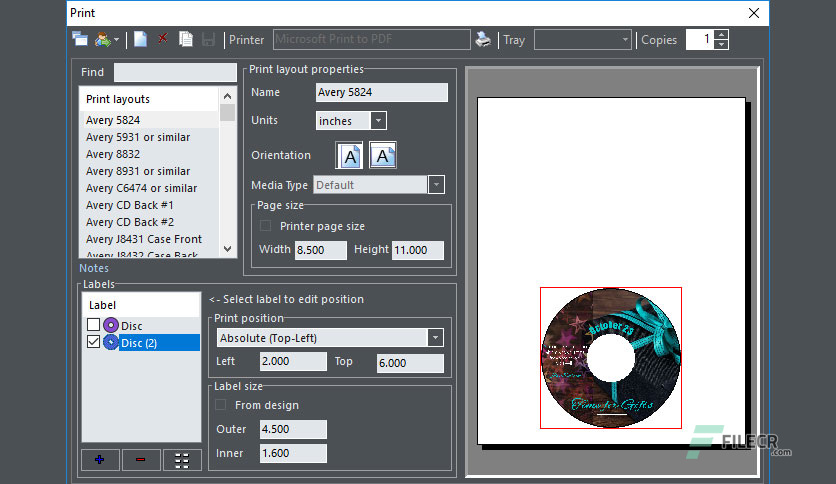Click the Label column header
This screenshot has width=836, height=484.
[141, 305]
